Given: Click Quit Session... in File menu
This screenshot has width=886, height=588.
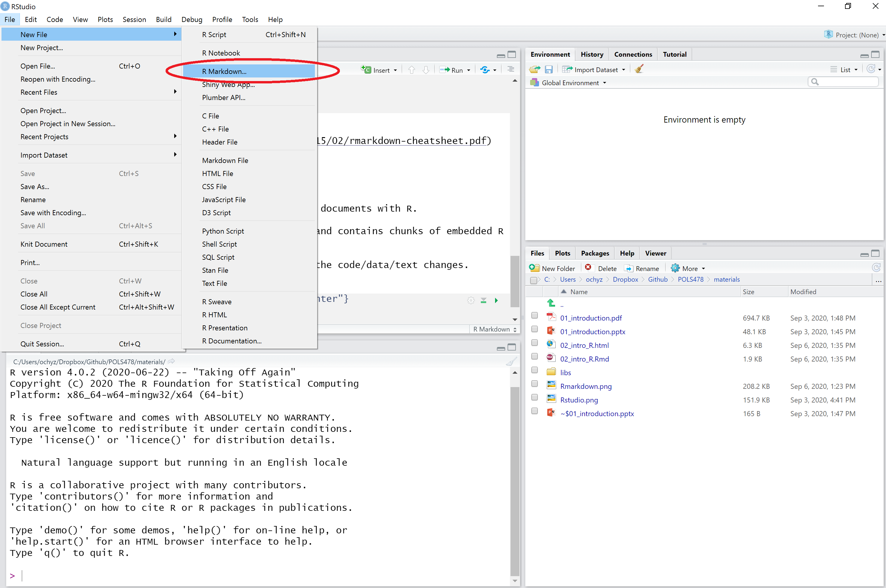Looking at the screenshot, I should pos(91,344).
